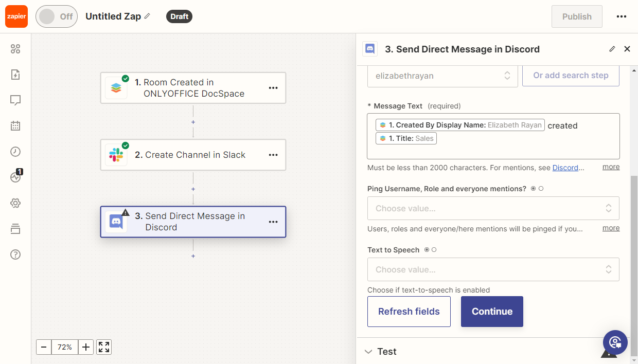
Task: Toggle the Zap On/Off switch
Action: click(x=57, y=16)
